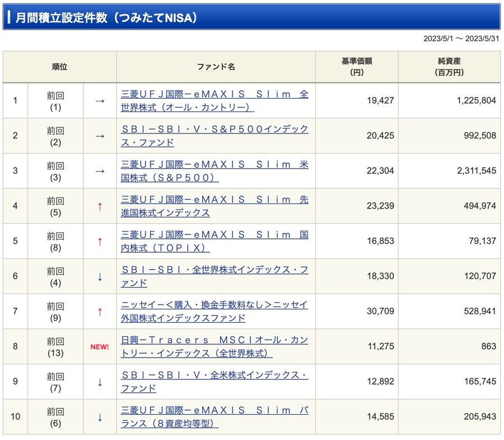Open SBI・V・S&P500インデックス・ファンド link
Image resolution: width=504 pixels, height=440 pixels.
click(x=214, y=136)
